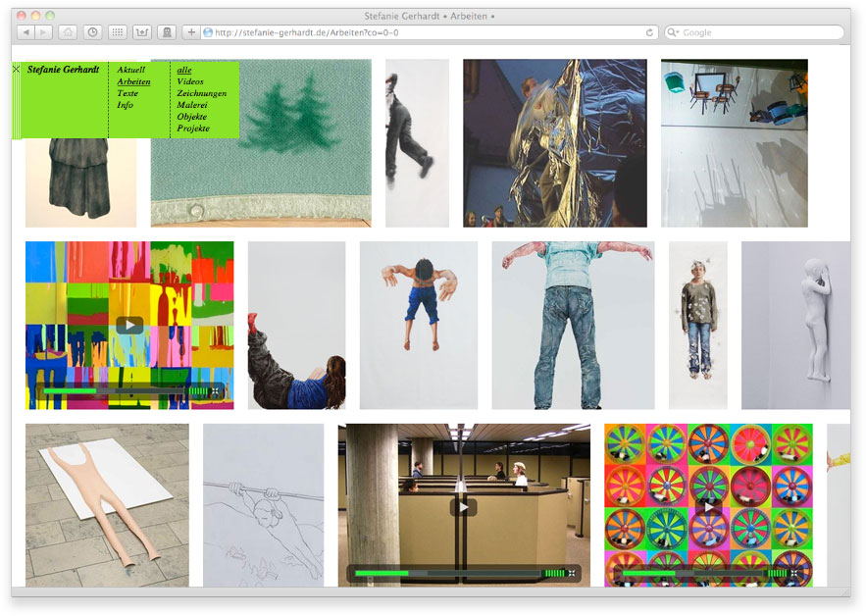Go to the Info page link
The width and height of the screenshot is (866, 616).
(x=125, y=106)
